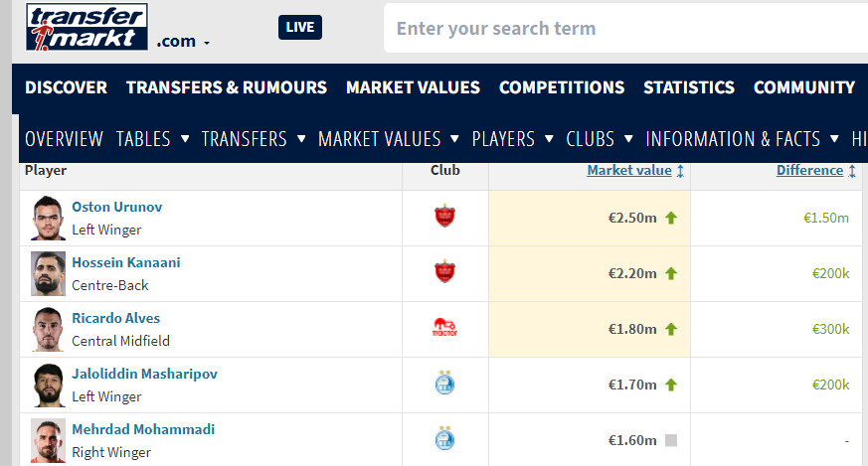This screenshot has width=868, height=466.
Task: Expand the Tables dropdown menu
Action: click(153, 139)
